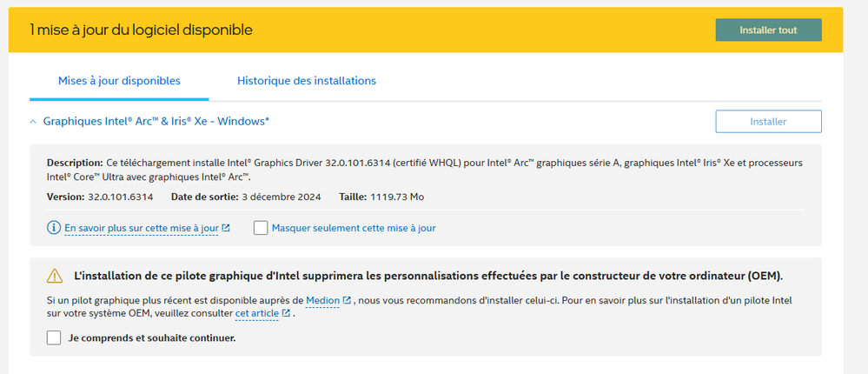The width and height of the screenshot is (868, 374).
Task: Follow the Medion link
Action: (x=322, y=300)
